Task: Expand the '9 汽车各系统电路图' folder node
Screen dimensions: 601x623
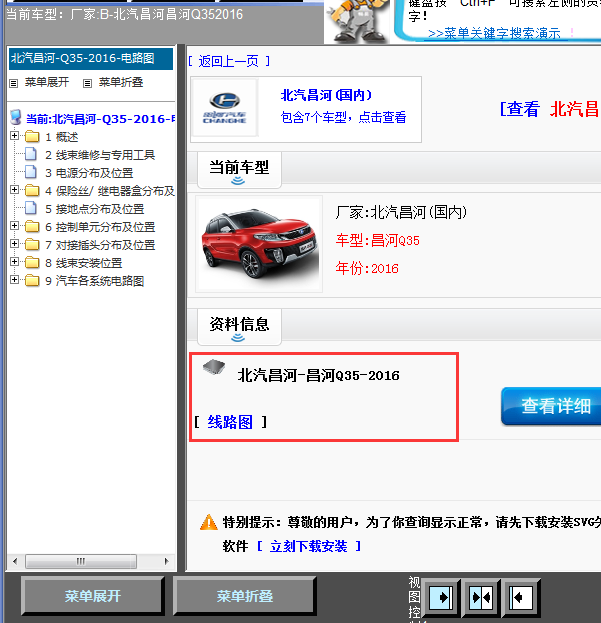Action: 14,280
